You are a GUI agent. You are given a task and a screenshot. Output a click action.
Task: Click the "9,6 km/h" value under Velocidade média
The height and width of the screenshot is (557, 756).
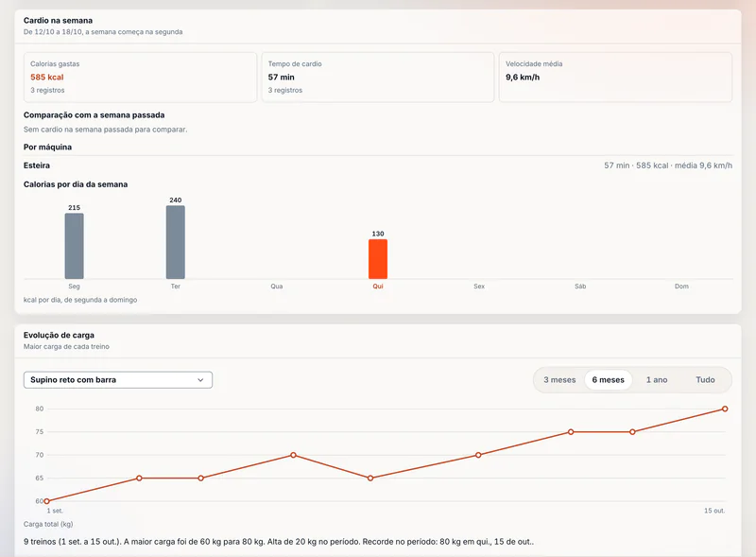pyautogui.click(x=523, y=78)
